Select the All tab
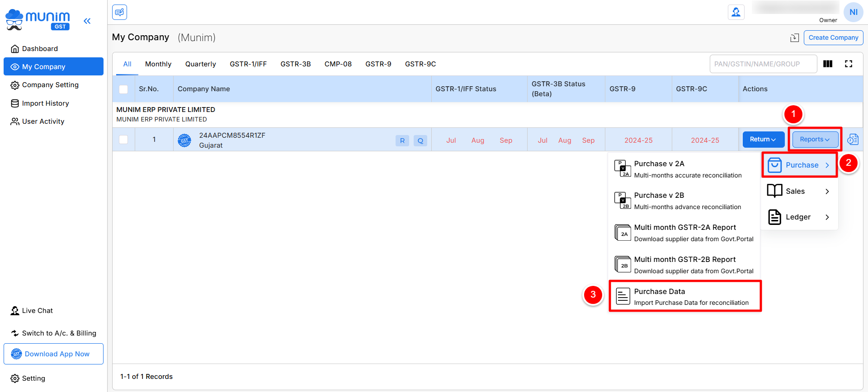The width and height of the screenshot is (868, 392). (x=127, y=64)
